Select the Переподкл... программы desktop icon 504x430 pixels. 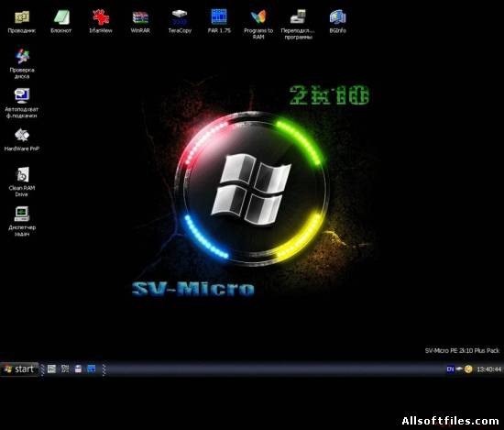coord(298,25)
